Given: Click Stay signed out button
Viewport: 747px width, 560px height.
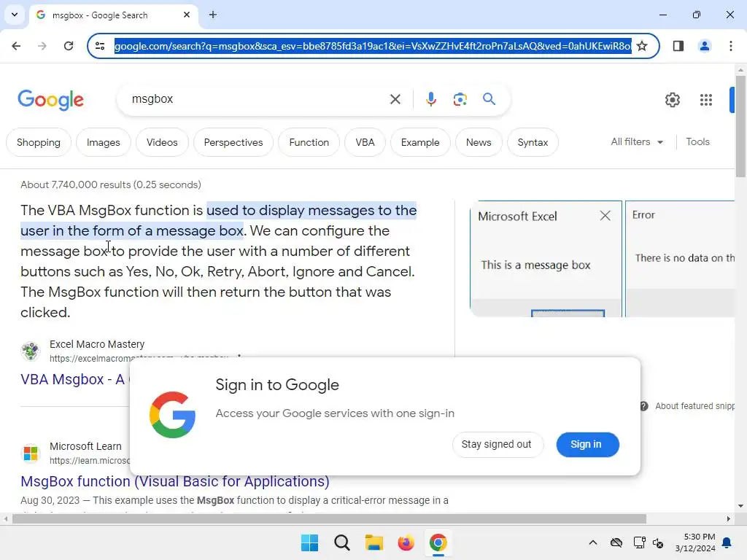Looking at the screenshot, I should 496,444.
